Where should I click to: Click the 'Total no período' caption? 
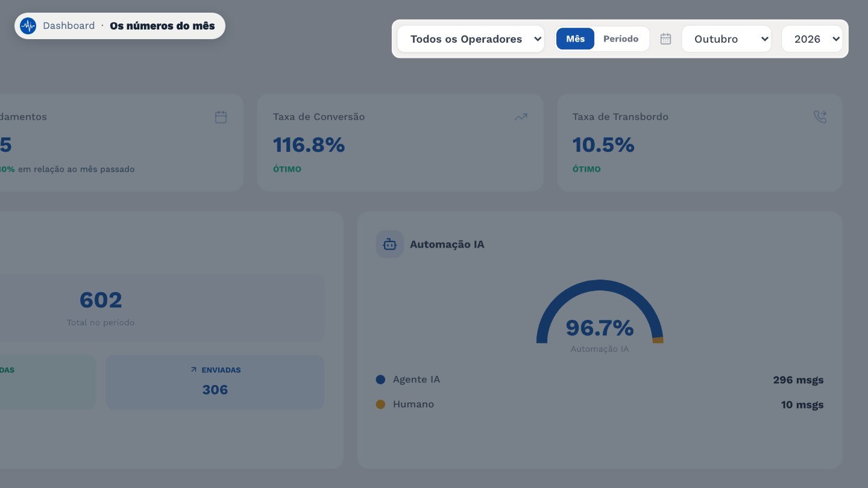click(101, 323)
